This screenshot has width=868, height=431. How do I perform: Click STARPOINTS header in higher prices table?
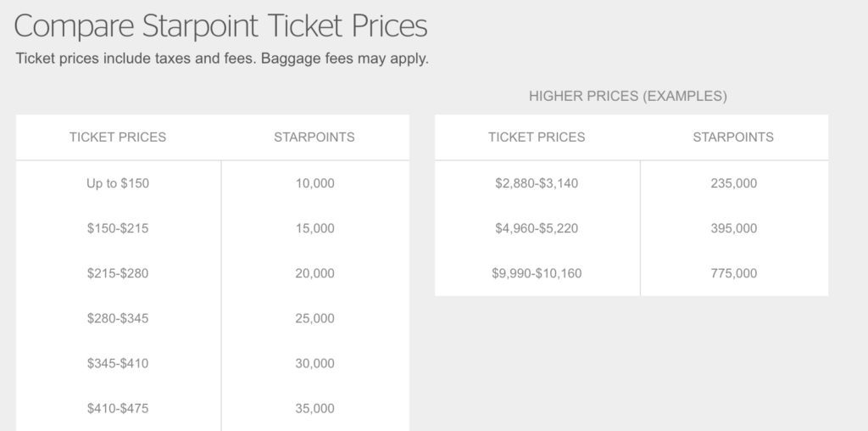(733, 137)
